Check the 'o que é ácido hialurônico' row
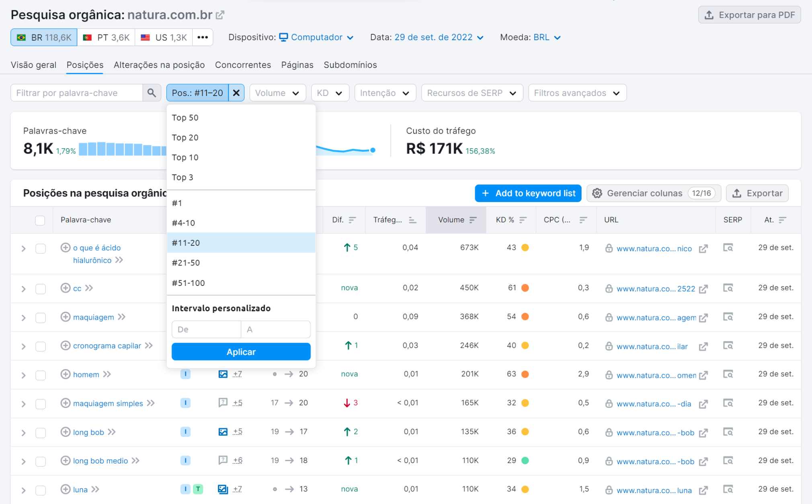The height and width of the screenshot is (504, 812). (40, 249)
